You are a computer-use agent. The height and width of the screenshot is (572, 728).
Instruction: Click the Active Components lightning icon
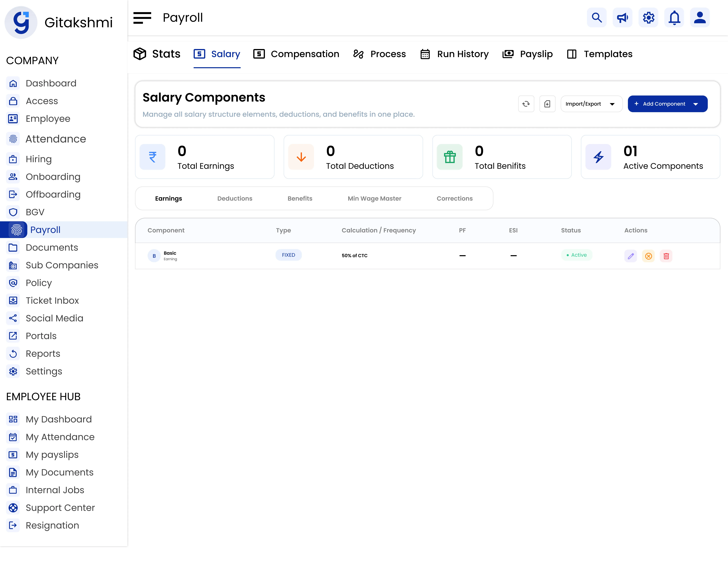[x=598, y=157]
